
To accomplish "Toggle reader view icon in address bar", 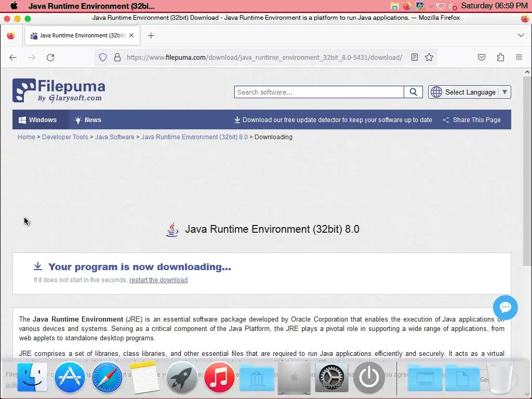I will (414, 57).
